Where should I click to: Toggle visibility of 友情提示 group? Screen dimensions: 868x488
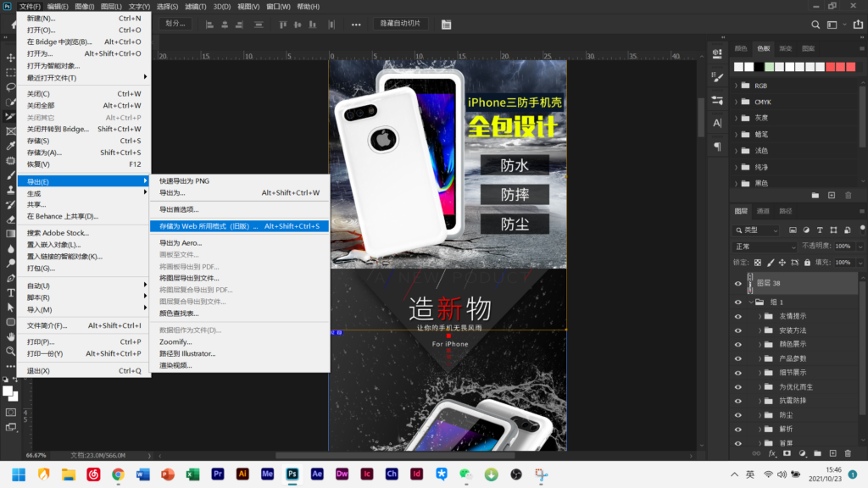click(738, 317)
